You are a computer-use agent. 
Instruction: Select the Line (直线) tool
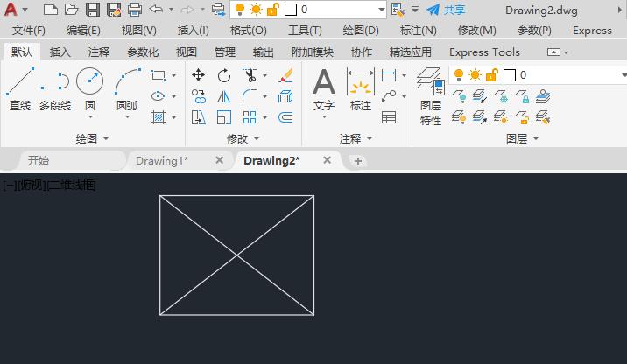click(20, 88)
